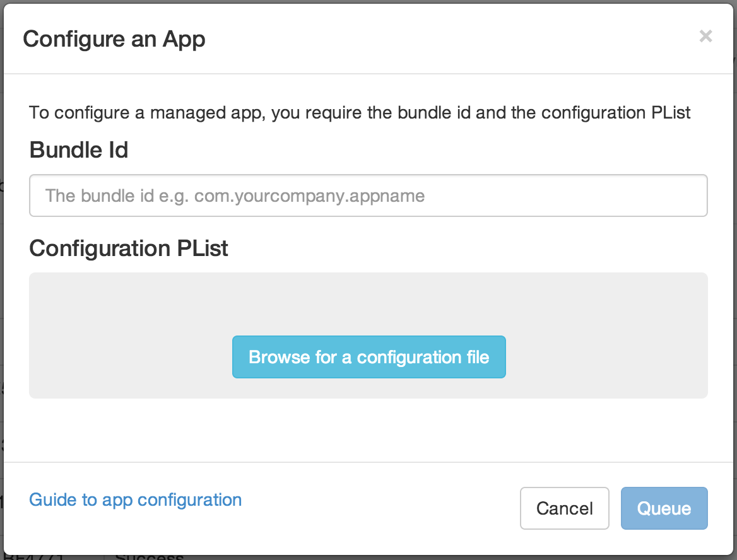
Task: Open the Guide to app configuration link
Action: click(135, 500)
